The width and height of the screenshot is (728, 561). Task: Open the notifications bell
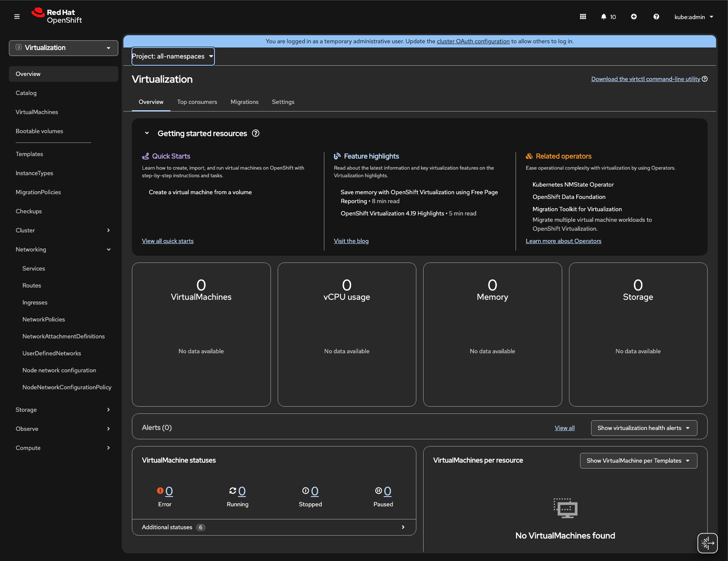608,17
